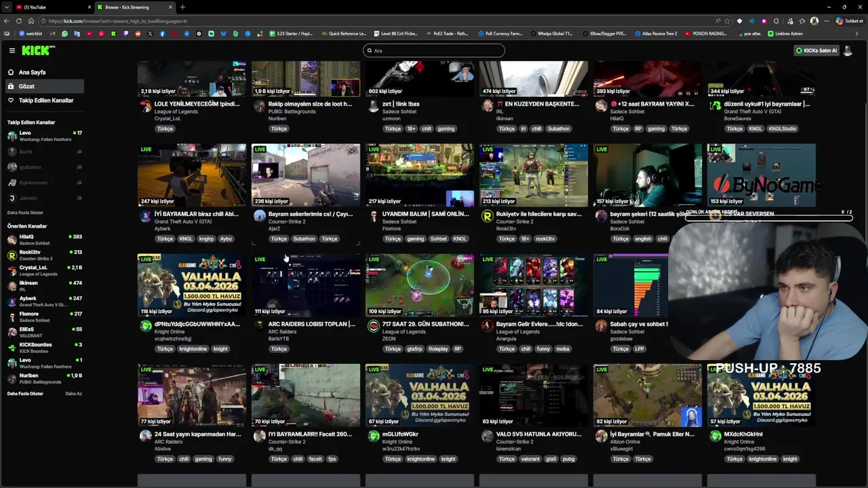Click the 'Bayram Gelir Evlere' stream title
Viewport: 868px width, 488px height.
540,324
